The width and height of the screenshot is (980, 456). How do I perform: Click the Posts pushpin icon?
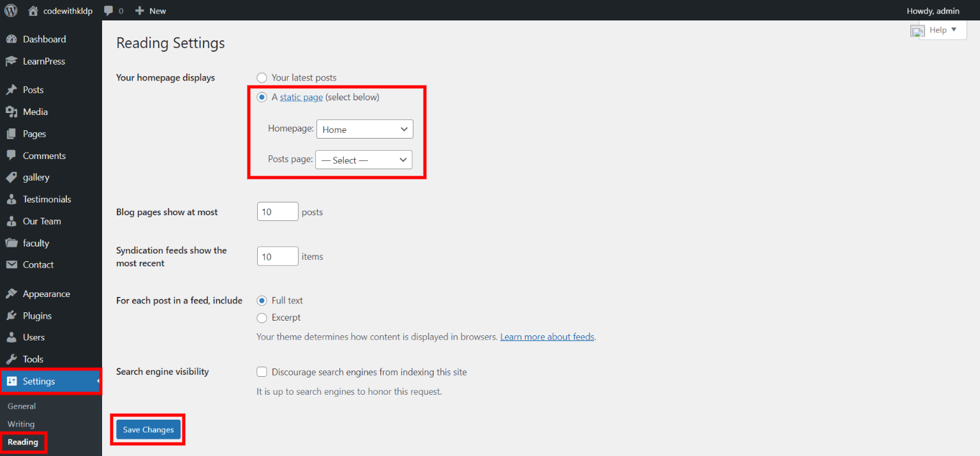tap(11, 90)
